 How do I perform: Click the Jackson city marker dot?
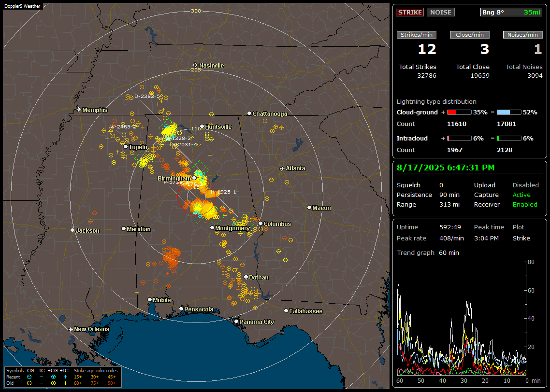pos(72,230)
